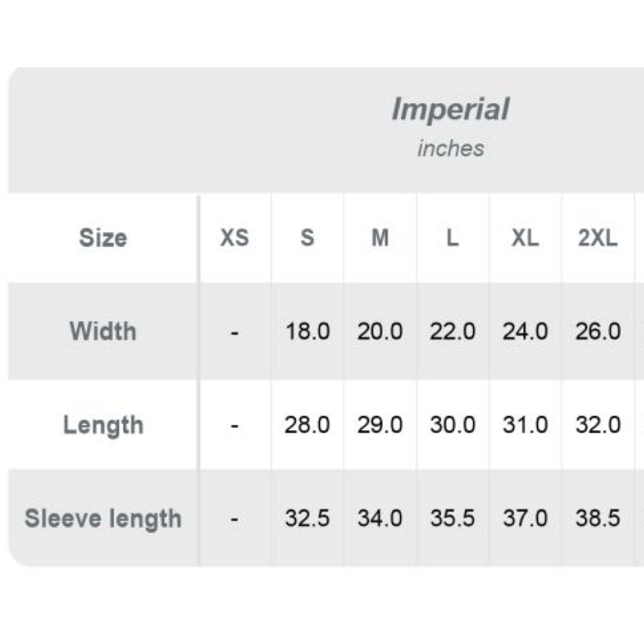The height and width of the screenshot is (644, 644).
Task: Select the XL size column header
Action: [525, 238]
